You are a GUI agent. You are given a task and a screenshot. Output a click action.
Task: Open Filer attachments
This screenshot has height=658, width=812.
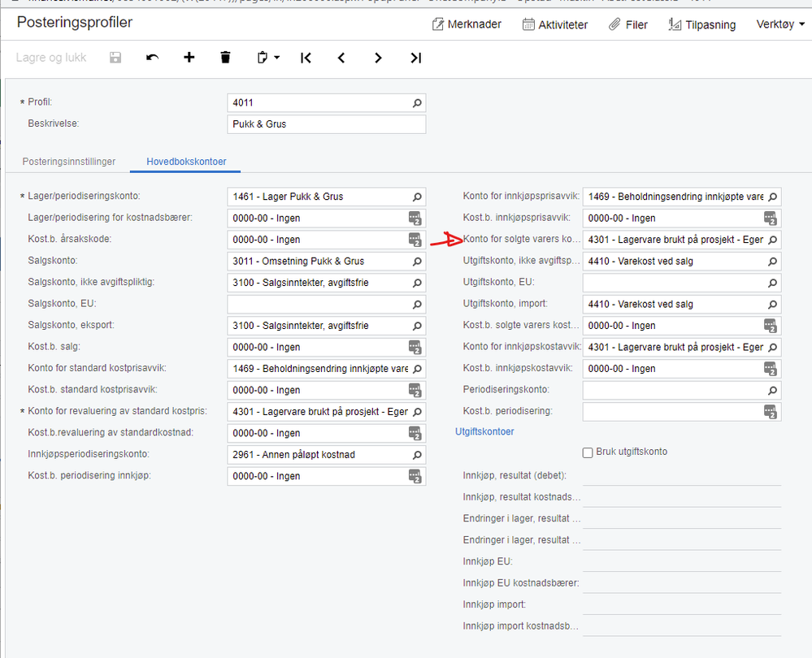coord(628,24)
